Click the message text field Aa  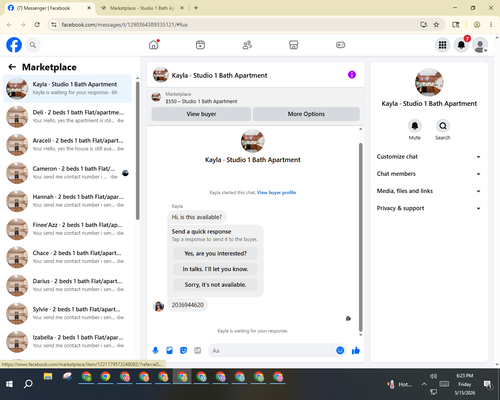[272, 350]
